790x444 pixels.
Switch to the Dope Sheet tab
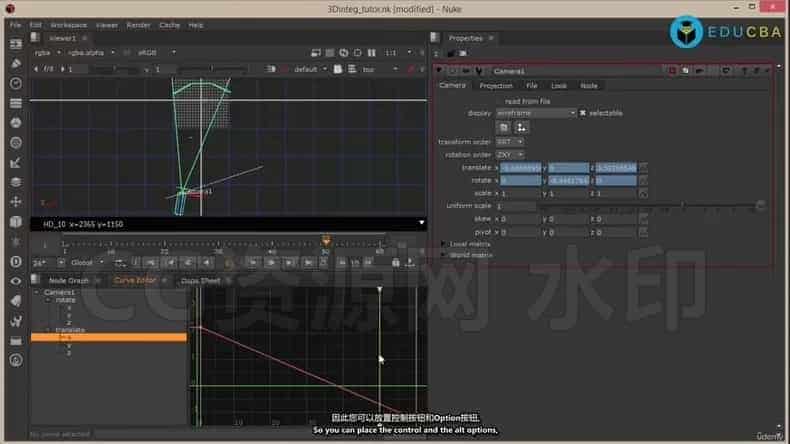point(200,281)
